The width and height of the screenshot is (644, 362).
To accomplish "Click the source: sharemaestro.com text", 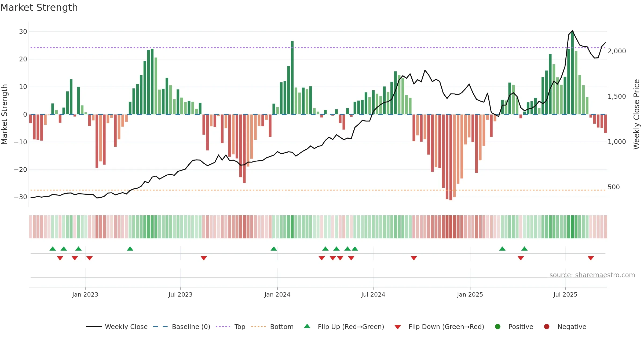I will pos(592,275).
